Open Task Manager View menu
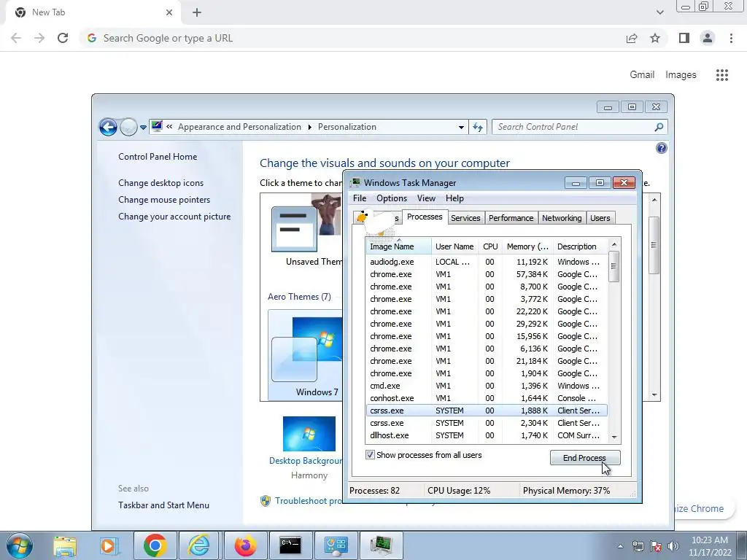This screenshot has height=560, width=747. pyautogui.click(x=426, y=198)
